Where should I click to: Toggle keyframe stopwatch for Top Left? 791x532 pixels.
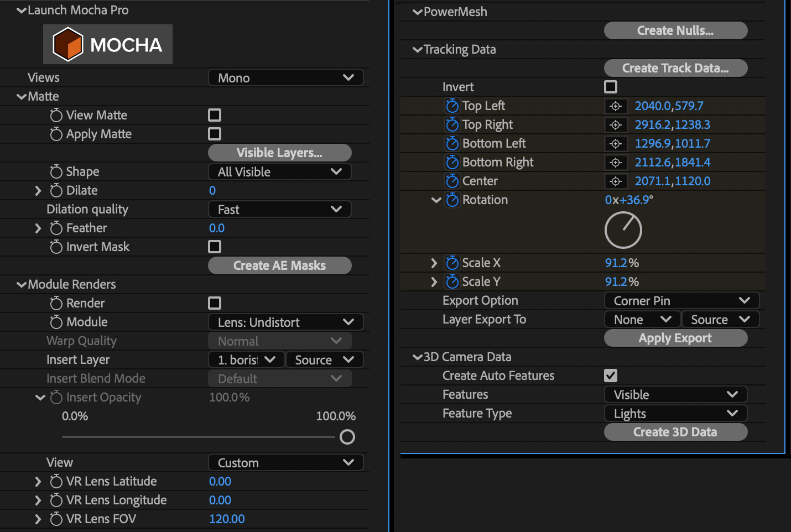[x=452, y=106]
